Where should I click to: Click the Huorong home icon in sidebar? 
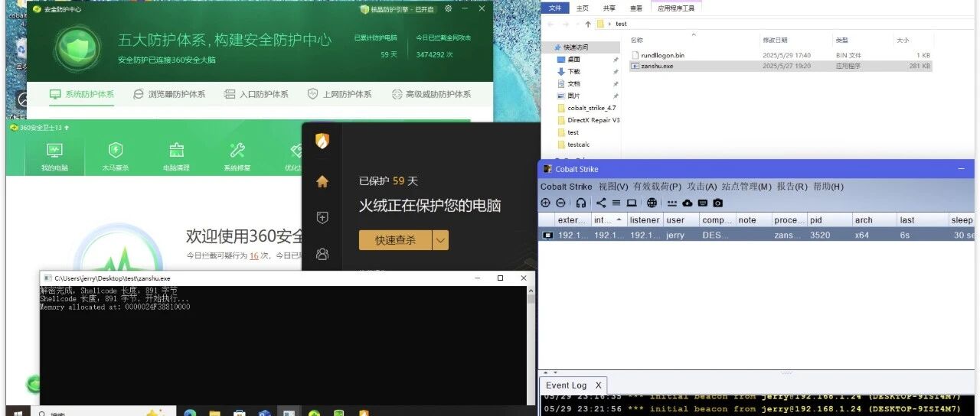click(322, 181)
